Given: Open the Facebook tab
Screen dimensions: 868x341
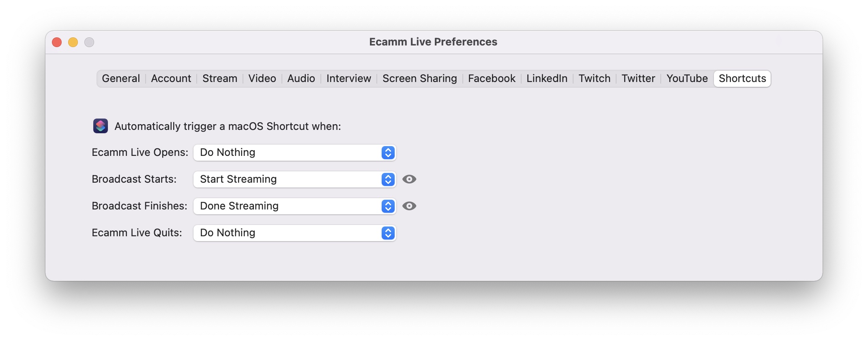Looking at the screenshot, I should (x=492, y=78).
